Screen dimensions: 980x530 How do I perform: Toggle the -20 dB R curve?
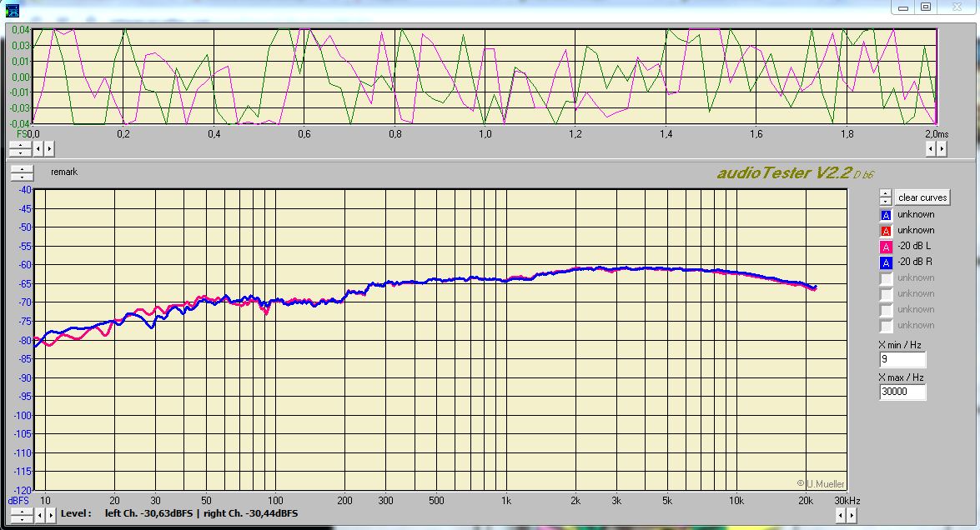(886, 262)
